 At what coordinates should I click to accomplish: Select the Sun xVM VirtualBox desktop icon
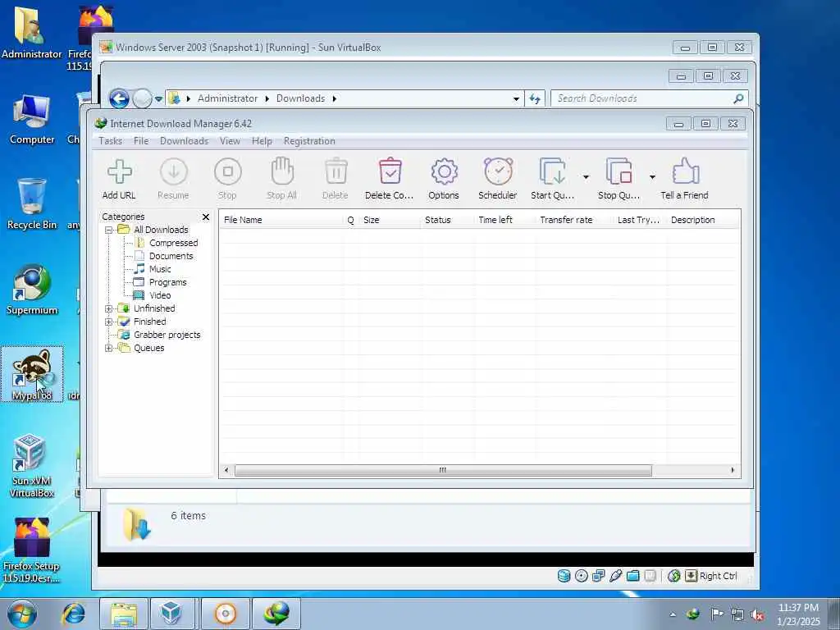click(32, 466)
